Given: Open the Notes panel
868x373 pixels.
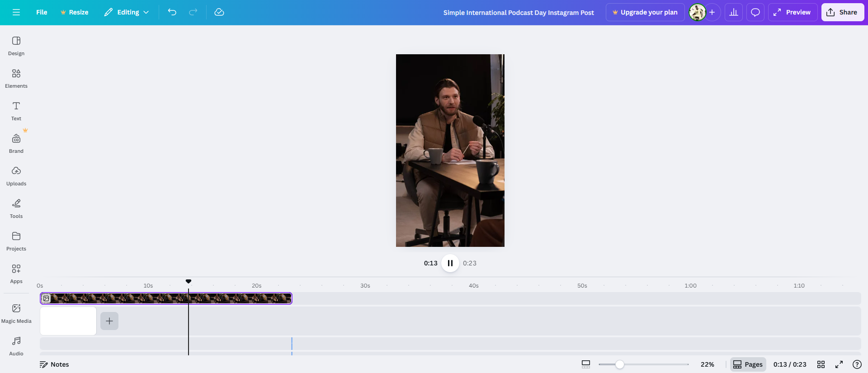Looking at the screenshot, I should pyautogui.click(x=54, y=364).
